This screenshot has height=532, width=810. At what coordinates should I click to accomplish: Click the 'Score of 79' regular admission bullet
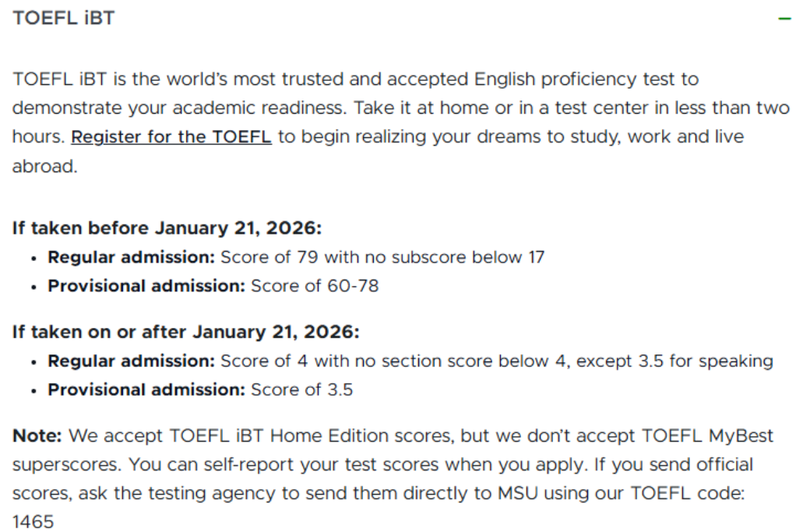point(269,257)
